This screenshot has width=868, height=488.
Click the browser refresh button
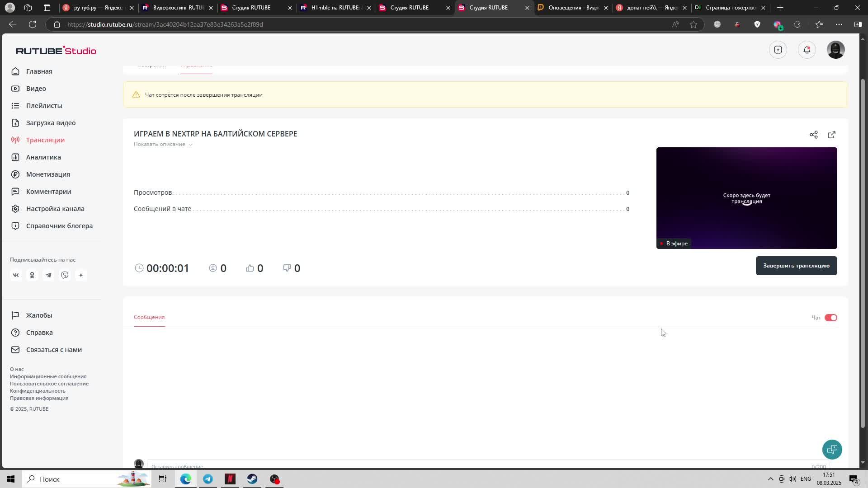tap(33, 24)
